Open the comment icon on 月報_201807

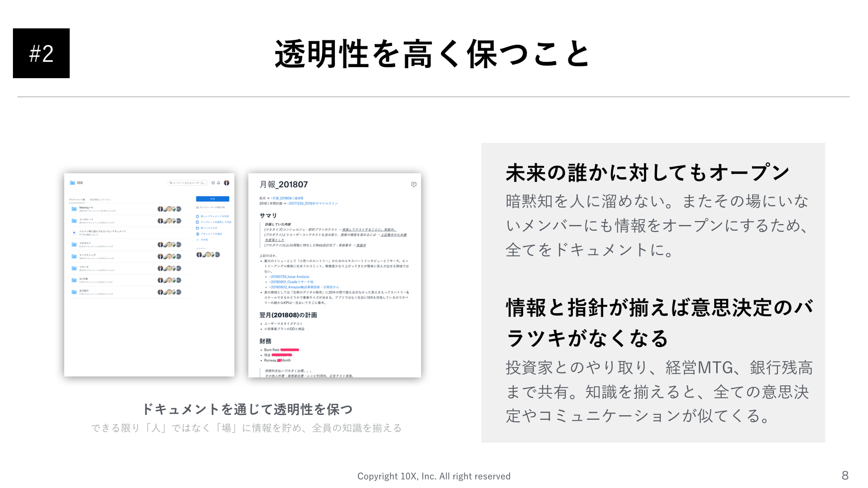coord(414,185)
